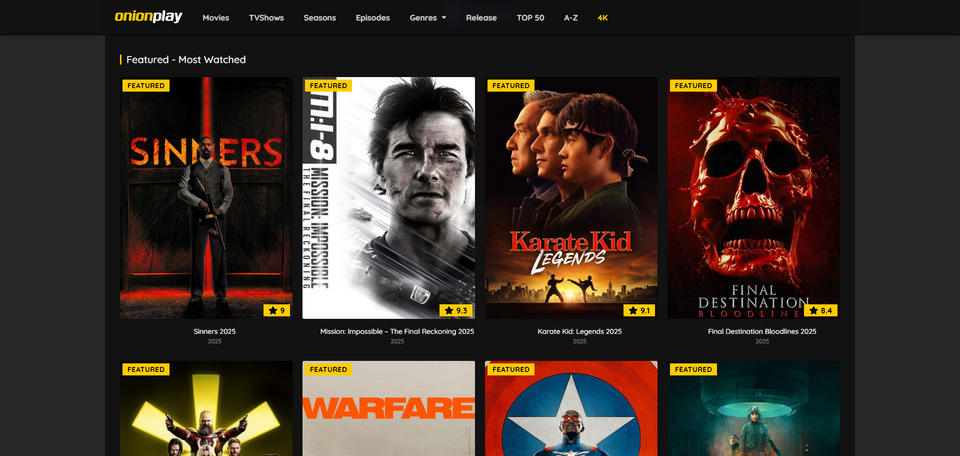Click the star rating 9 on Sinners
The height and width of the screenshot is (456, 960).
click(x=277, y=310)
